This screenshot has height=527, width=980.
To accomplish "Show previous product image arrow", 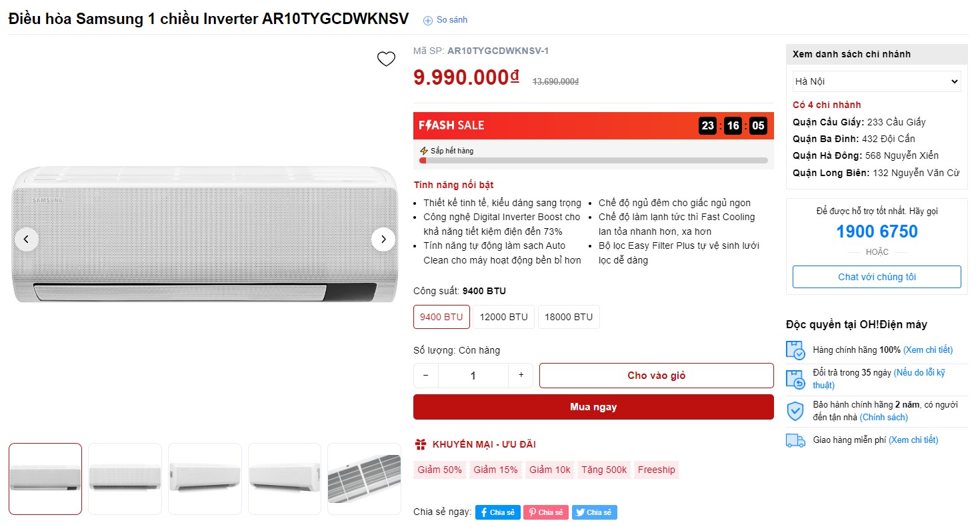I will point(27,239).
